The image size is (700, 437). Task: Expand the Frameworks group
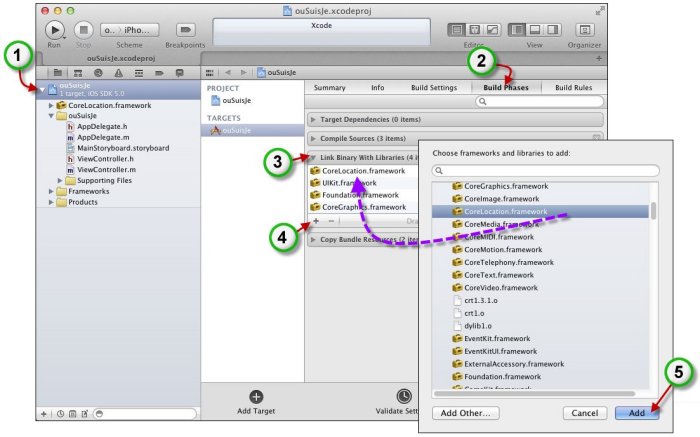tap(51, 191)
